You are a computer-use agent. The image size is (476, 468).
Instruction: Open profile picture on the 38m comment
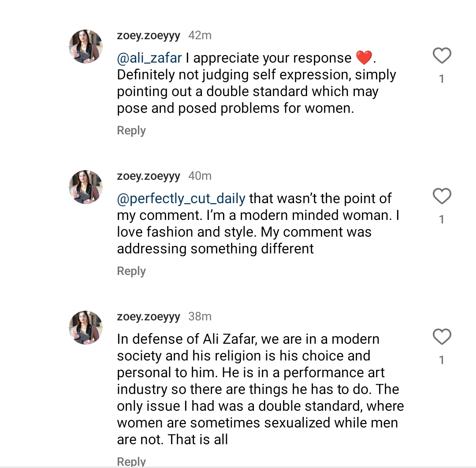(86, 328)
